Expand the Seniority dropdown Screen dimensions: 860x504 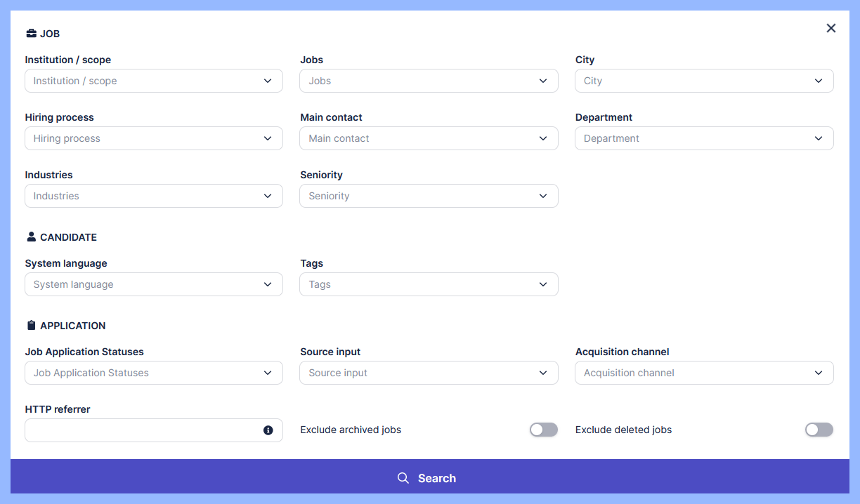point(429,196)
